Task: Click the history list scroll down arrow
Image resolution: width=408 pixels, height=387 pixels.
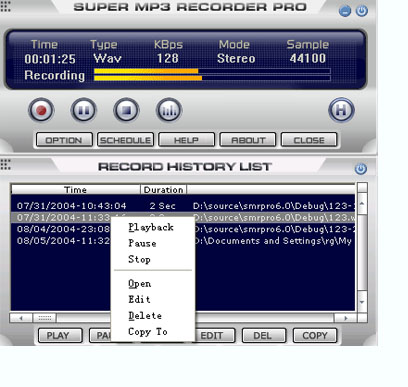Action: (362, 302)
